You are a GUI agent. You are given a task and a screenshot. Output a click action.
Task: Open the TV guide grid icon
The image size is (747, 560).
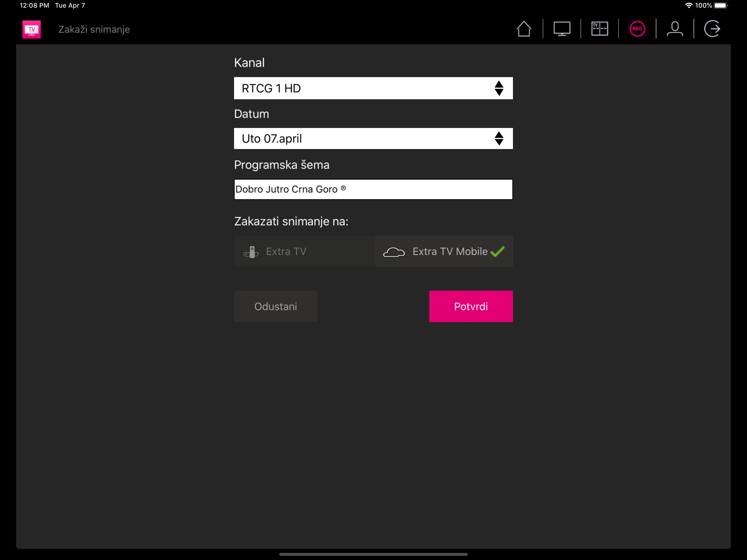click(599, 29)
